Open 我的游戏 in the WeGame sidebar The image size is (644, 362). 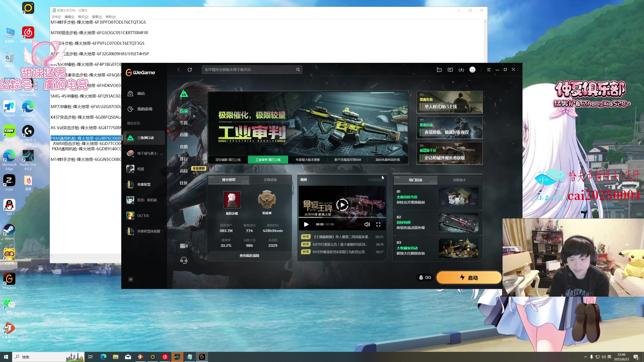[144, 109]
